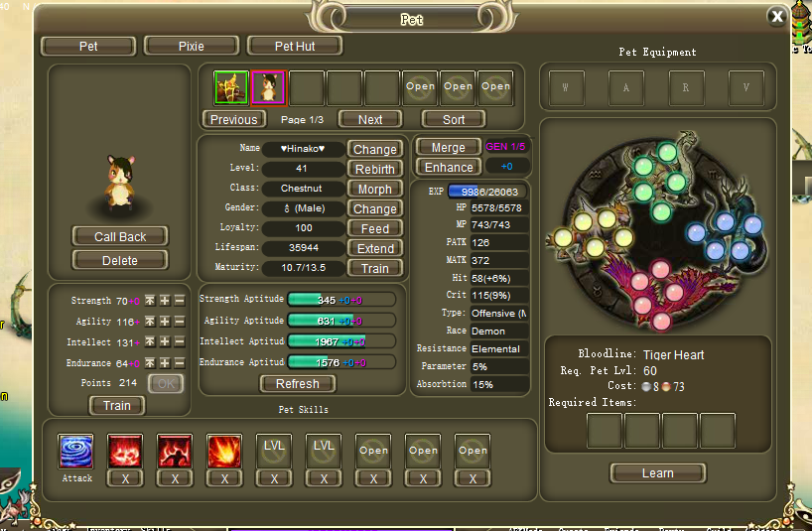Click the V pet equipment slot

coord(745,87)
